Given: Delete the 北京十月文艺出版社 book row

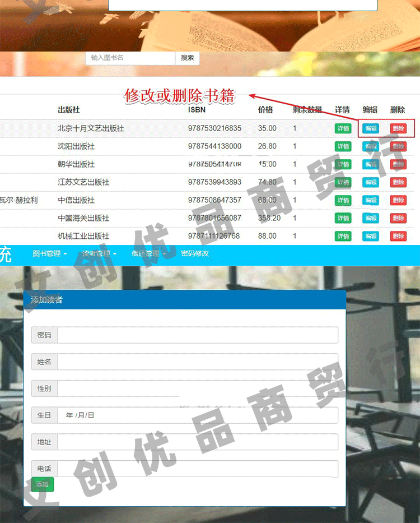Looking at the screenshot, I should [x=398, y=128].
